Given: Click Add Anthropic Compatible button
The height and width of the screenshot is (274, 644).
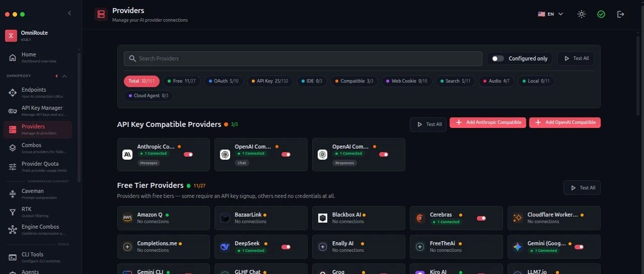Looking at the screenshot, I should point(488,122).
